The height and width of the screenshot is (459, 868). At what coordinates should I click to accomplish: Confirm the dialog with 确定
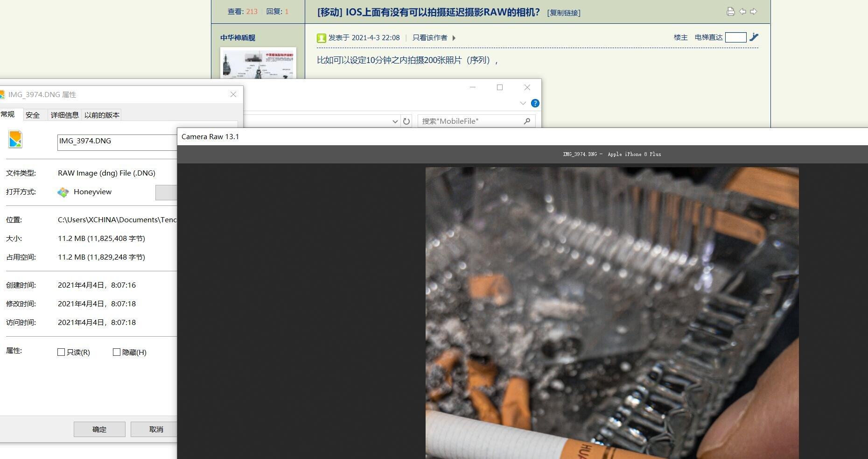coord(99,429)
